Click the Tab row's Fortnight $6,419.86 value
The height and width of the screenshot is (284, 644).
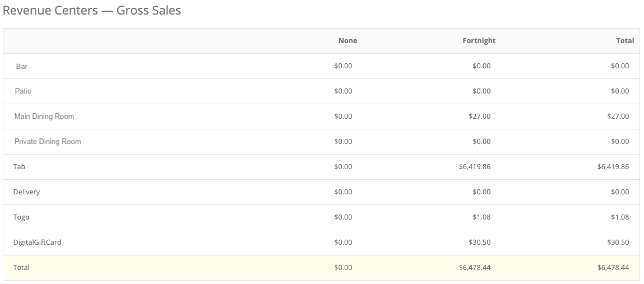474,167
